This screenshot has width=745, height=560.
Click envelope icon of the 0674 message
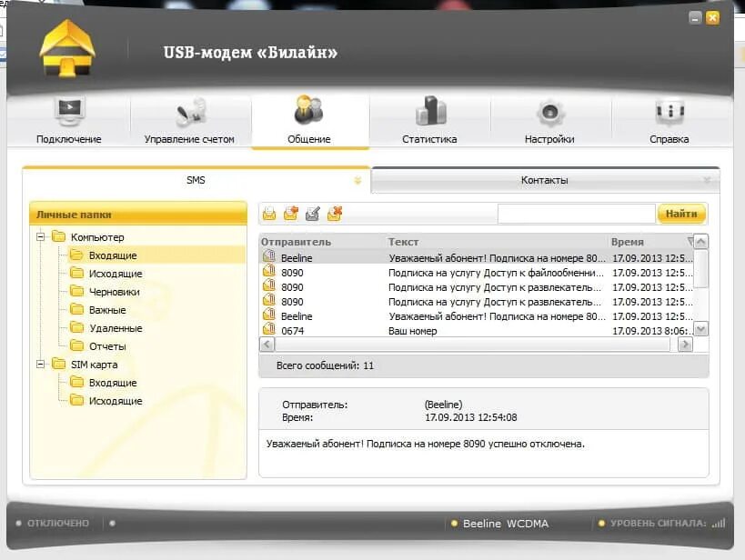[x=269, y=329]
